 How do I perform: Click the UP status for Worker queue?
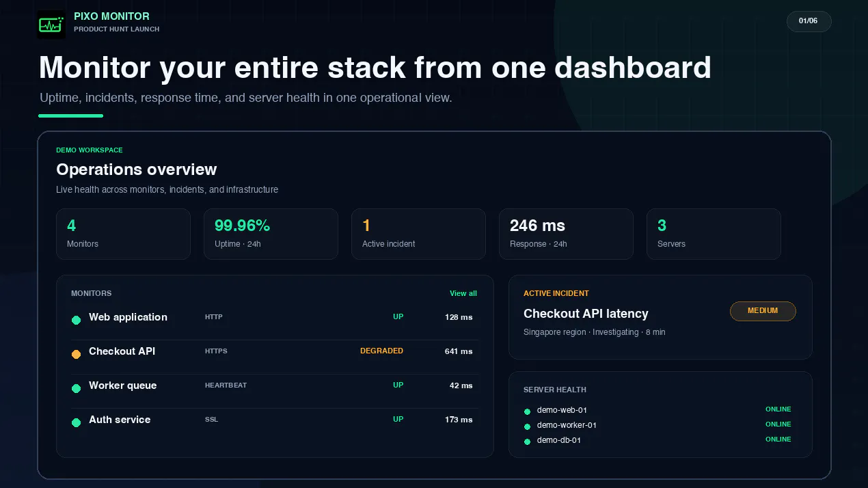click(398, 385)
